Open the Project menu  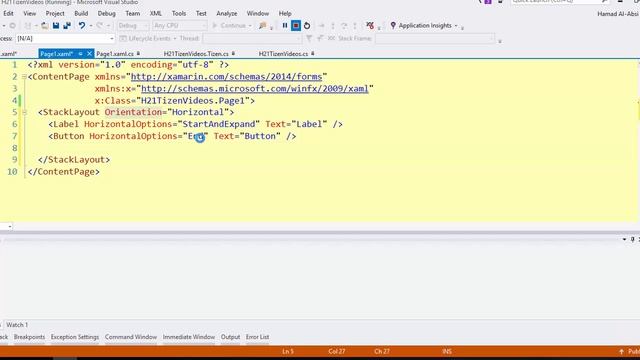click(55, 13)
